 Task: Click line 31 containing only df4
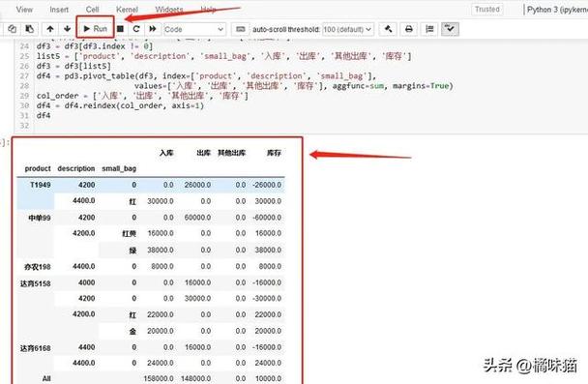coord(44,115)
